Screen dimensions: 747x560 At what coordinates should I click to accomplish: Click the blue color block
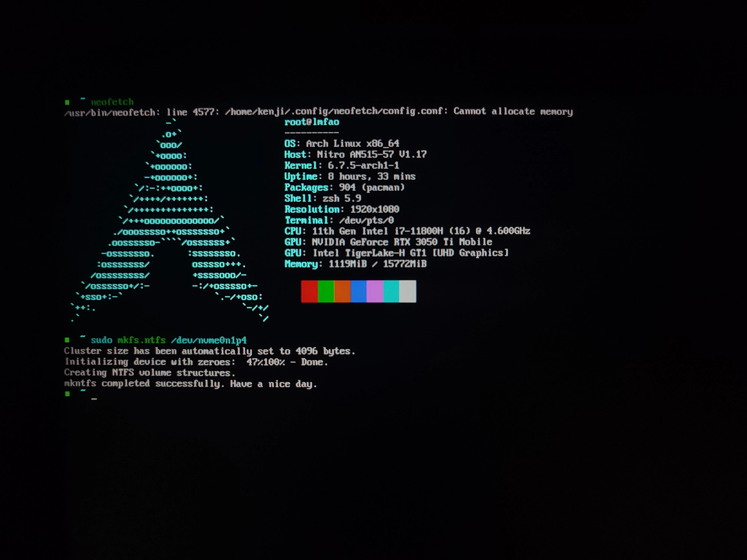(359, 291)
